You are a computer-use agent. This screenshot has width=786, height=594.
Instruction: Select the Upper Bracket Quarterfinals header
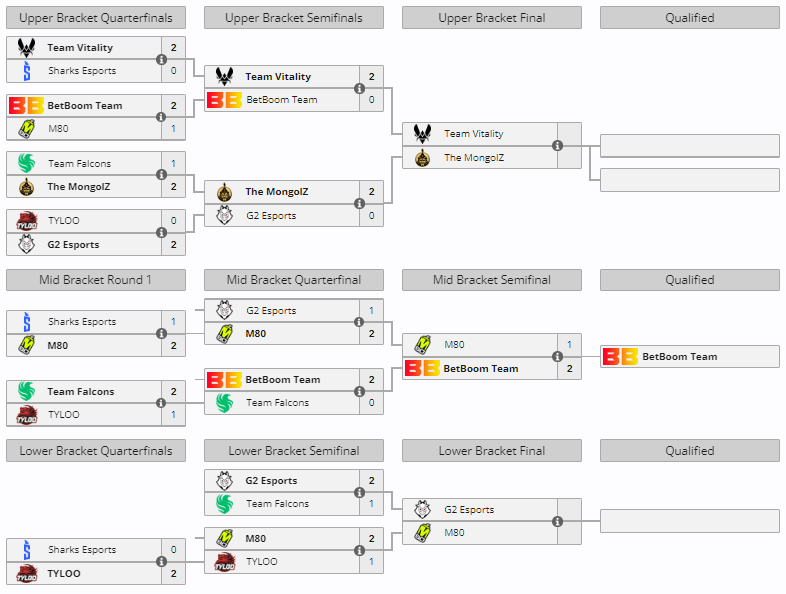tap(96, 18)
